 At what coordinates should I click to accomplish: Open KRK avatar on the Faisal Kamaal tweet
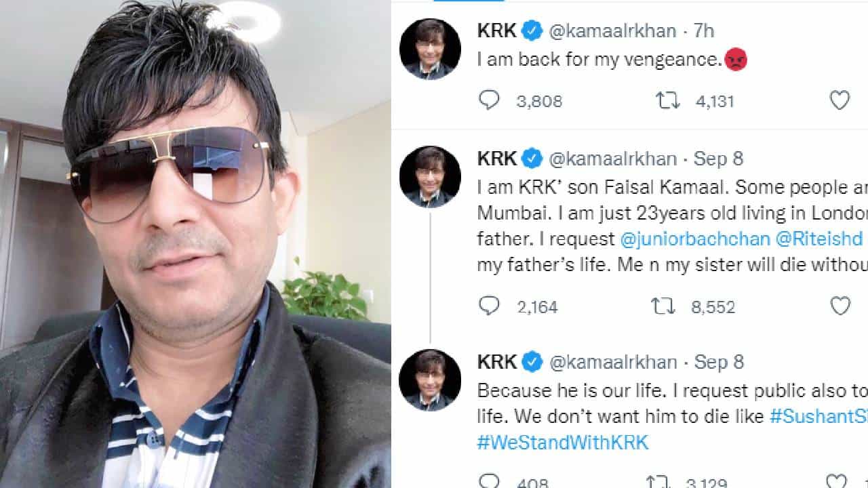pyautogui.click(x=430, y=177)
